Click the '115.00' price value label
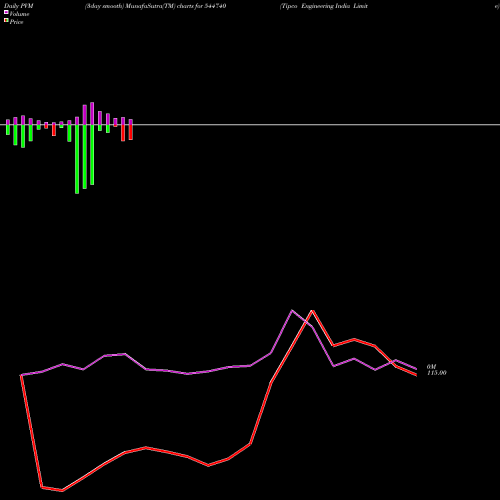The image size is (500, 500). [x=437, y=373]
